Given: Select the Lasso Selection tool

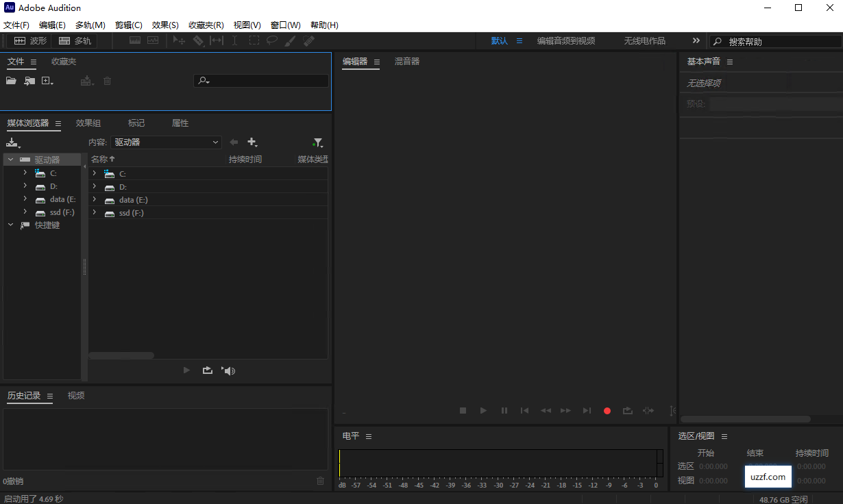Looking at the screenshot, I should tap(271, 40).
